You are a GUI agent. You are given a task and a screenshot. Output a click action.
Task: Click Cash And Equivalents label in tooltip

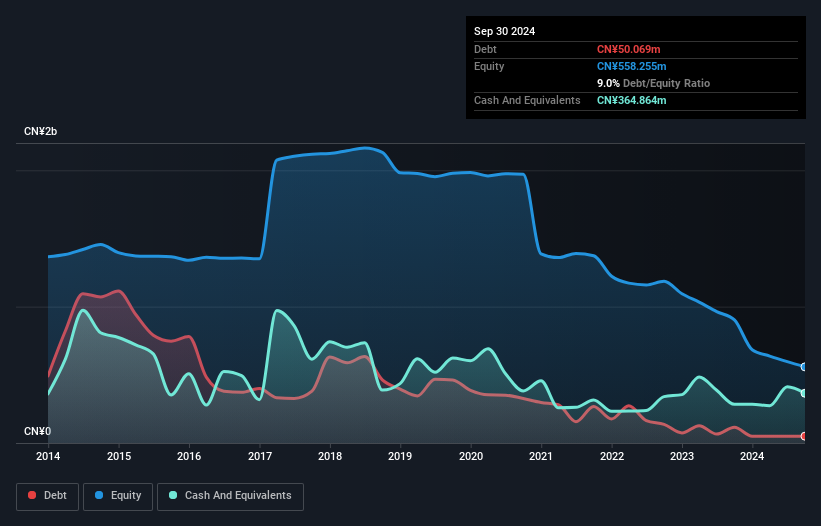(527, 100)
